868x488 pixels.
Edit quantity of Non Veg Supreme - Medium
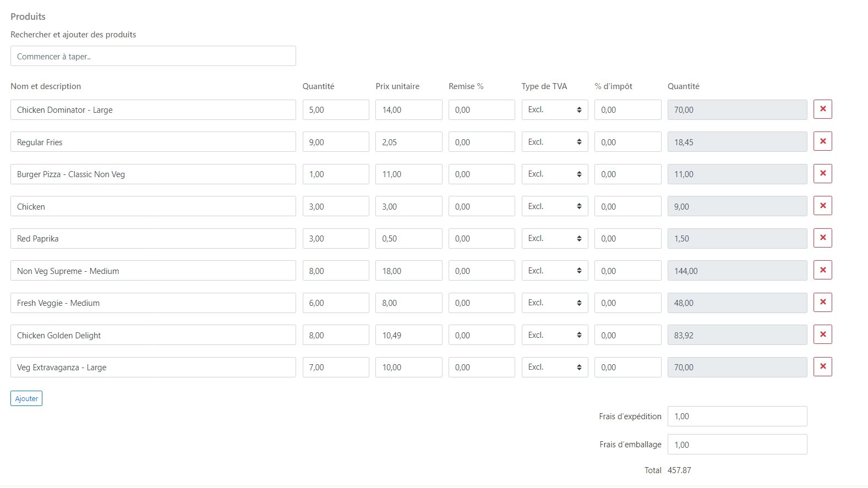coord(335,271)
